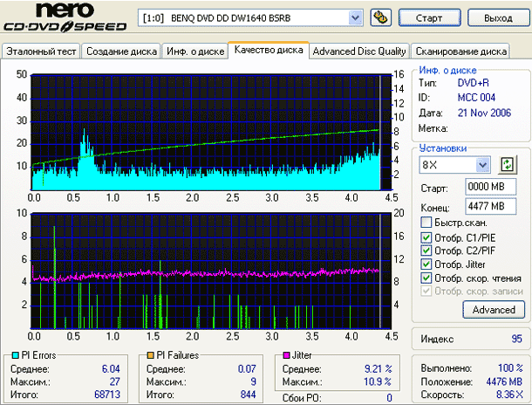Click the Advanced settings button
The height and width of the screenshot is (405, 532).
coord(494,309)
